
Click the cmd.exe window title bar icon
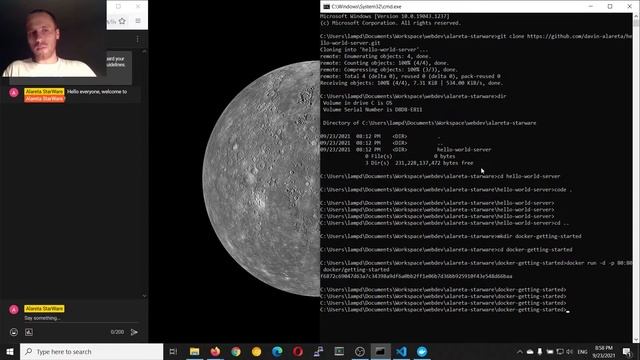tap(326, 7)
